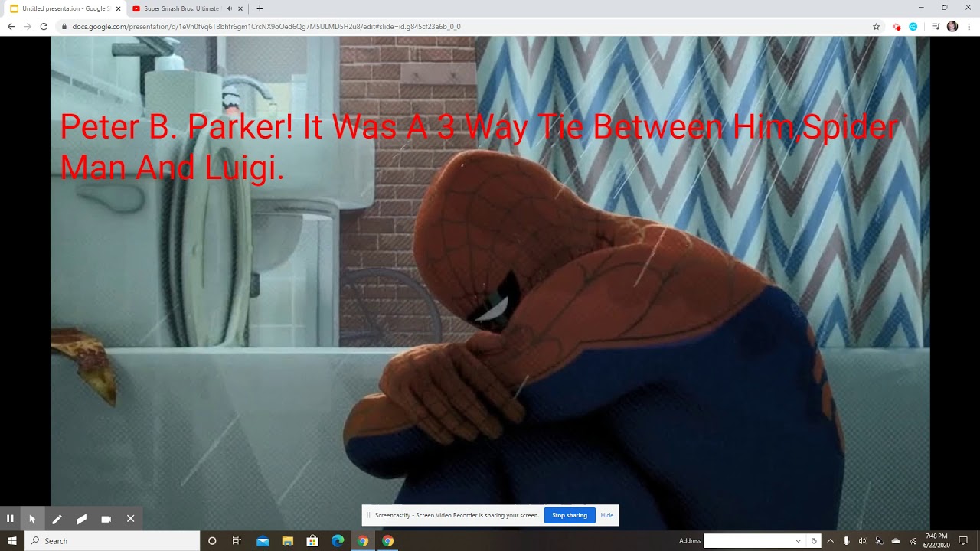Open File Explorer from the taskbar
Image resolution: width=980 pixels, height=551 pixels.
(x=287, y=541)
